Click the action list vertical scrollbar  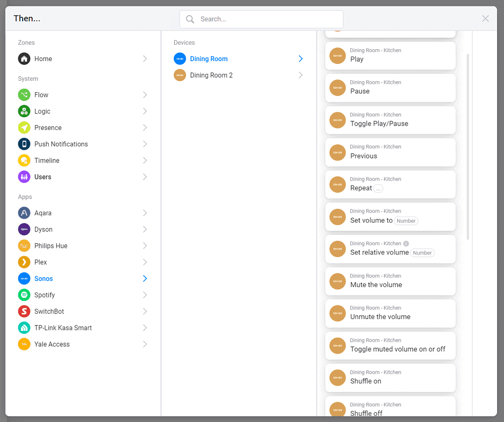pos(468,147)
